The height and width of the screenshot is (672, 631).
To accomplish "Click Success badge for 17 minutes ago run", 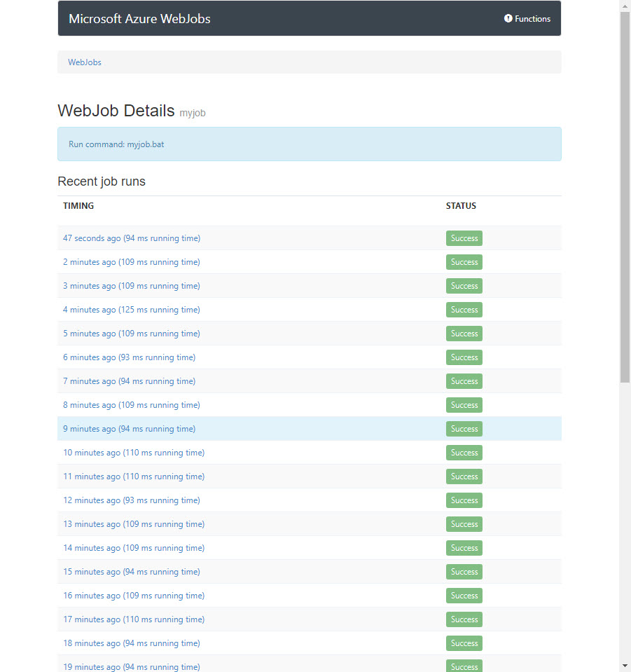I will tap(464, 619).
